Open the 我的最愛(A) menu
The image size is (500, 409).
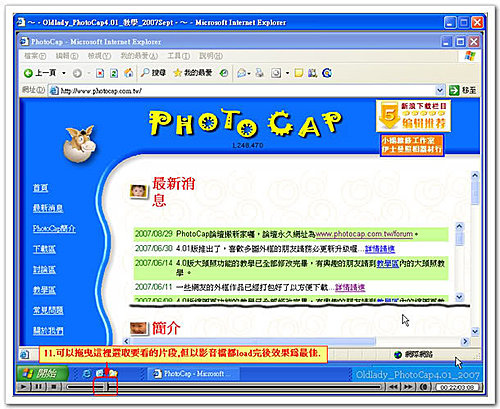click(x=139, y=56)
